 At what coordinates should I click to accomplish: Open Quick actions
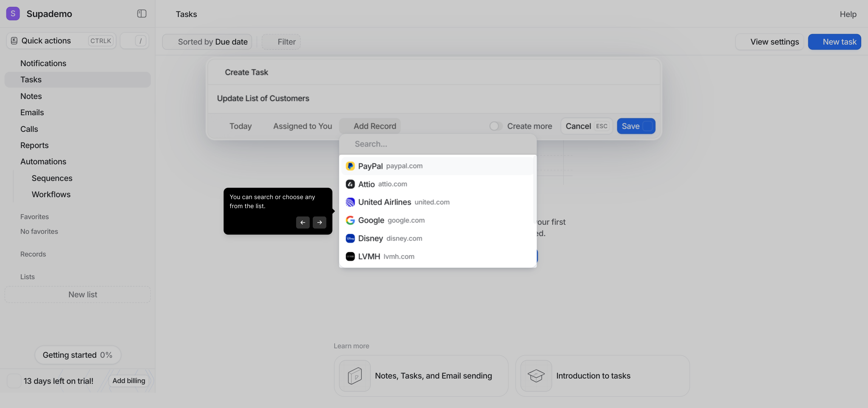(61, 41)
